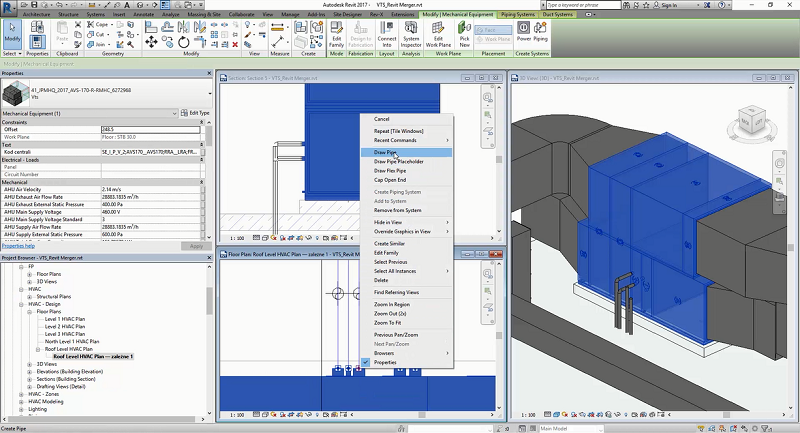The image size is (800, 433).
Task: Switch to the Piping Systems ribbon tab
Action: (516, 15)
